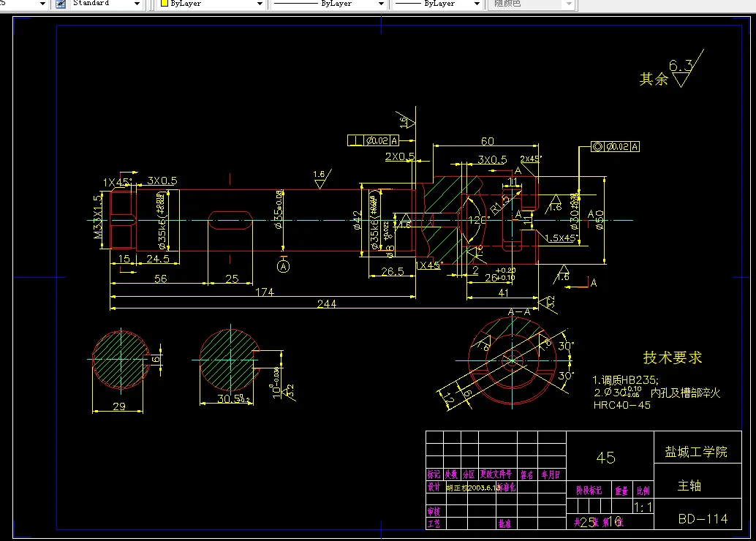Click the dimension style icon beside Standard
The image size is (756, 541).
pyautogui.click(x=61, y=4)
